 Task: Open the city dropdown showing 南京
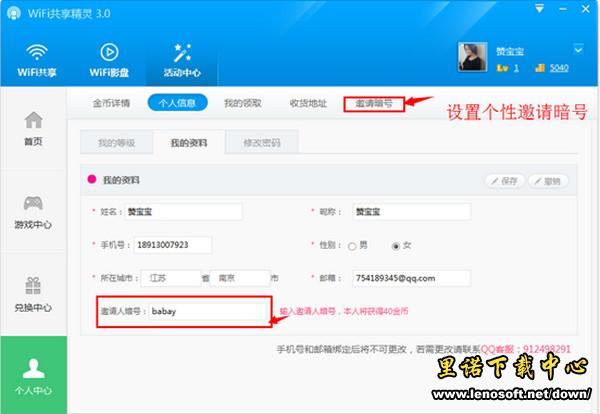point(240,278)
